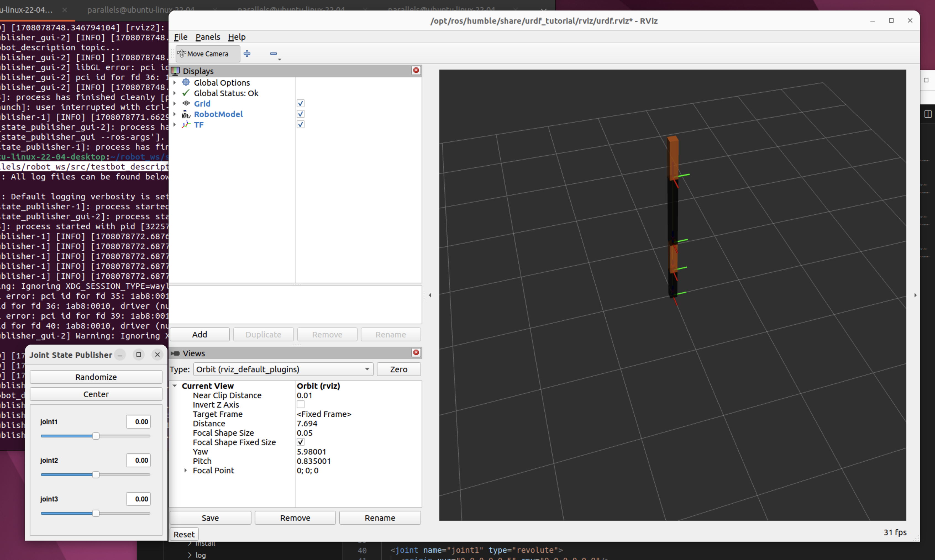This screenshot has width=935, height=560.
Task: Disable the RobotModel display checkbox
Action: [x=300, y=114]
